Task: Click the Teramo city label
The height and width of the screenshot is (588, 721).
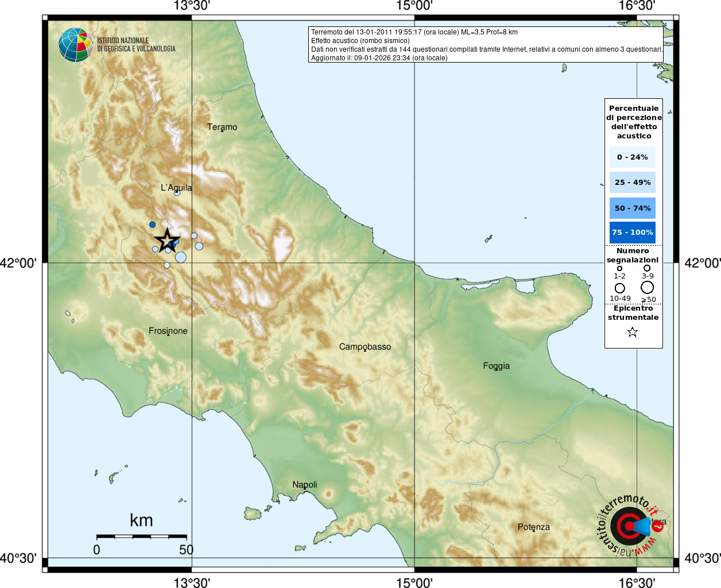Action: [x=222, y=127]
